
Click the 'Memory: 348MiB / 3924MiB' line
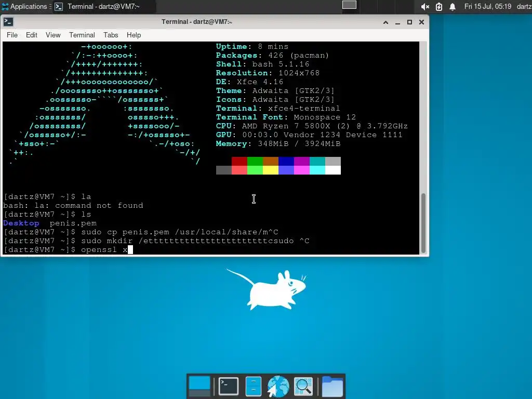click(x=278, y=143)
